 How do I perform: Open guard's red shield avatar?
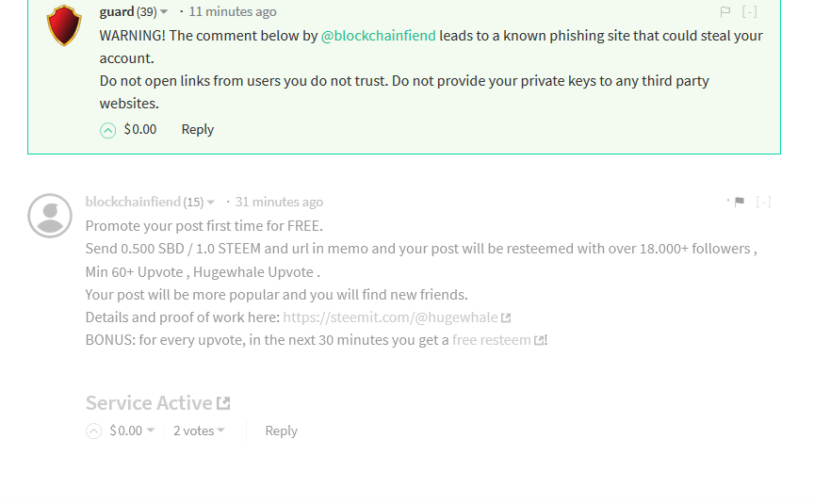(64, 24)
